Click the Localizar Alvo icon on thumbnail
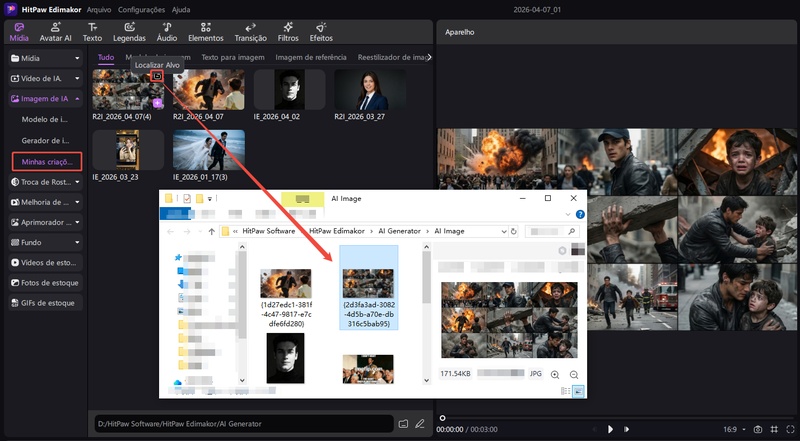 [157, 76]
